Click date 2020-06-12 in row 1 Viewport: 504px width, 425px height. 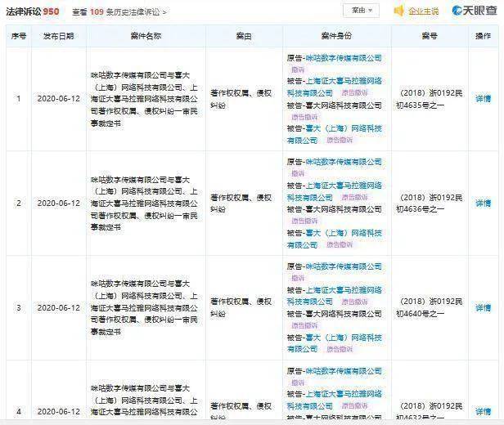(59, 99)
